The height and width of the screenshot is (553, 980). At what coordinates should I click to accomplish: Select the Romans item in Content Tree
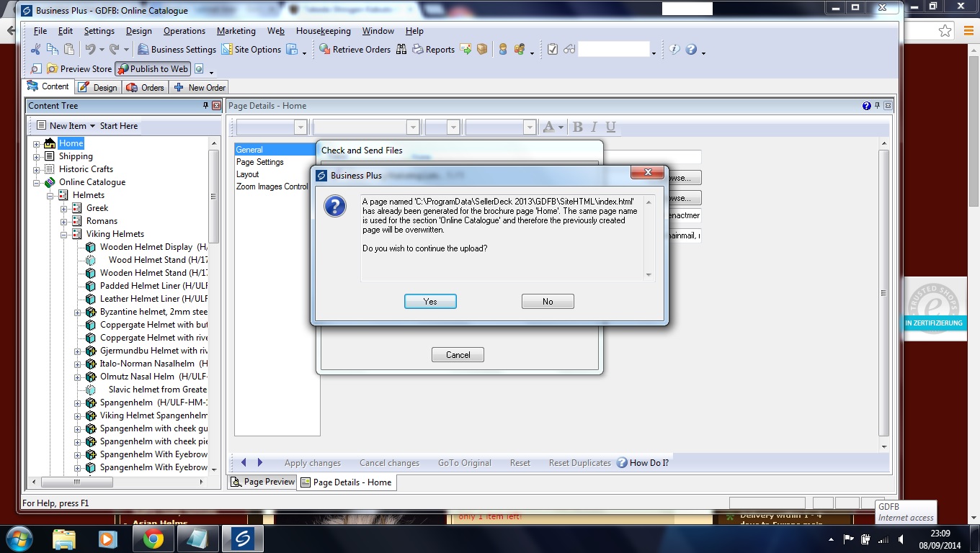(102, 221)
